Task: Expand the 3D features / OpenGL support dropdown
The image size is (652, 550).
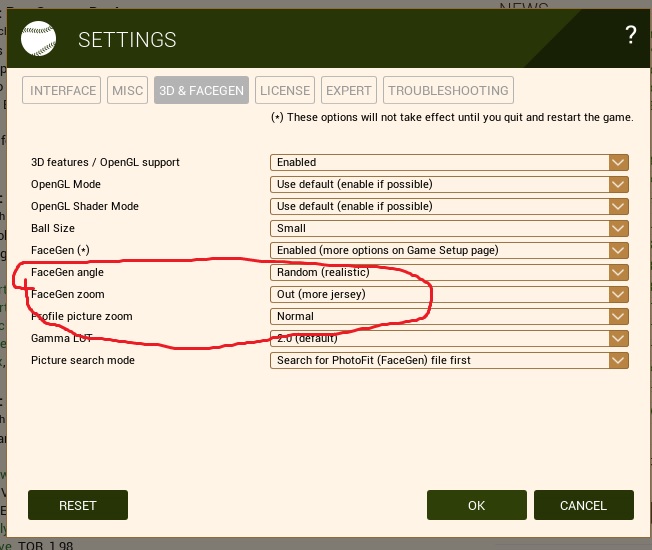Action: click(449, 162)
